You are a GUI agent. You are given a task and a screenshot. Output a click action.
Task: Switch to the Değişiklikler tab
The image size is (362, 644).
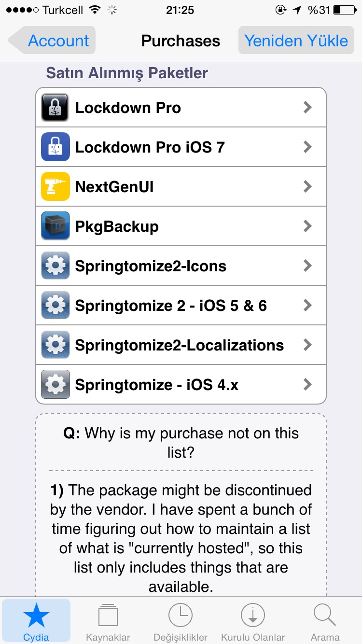[181, 621]
